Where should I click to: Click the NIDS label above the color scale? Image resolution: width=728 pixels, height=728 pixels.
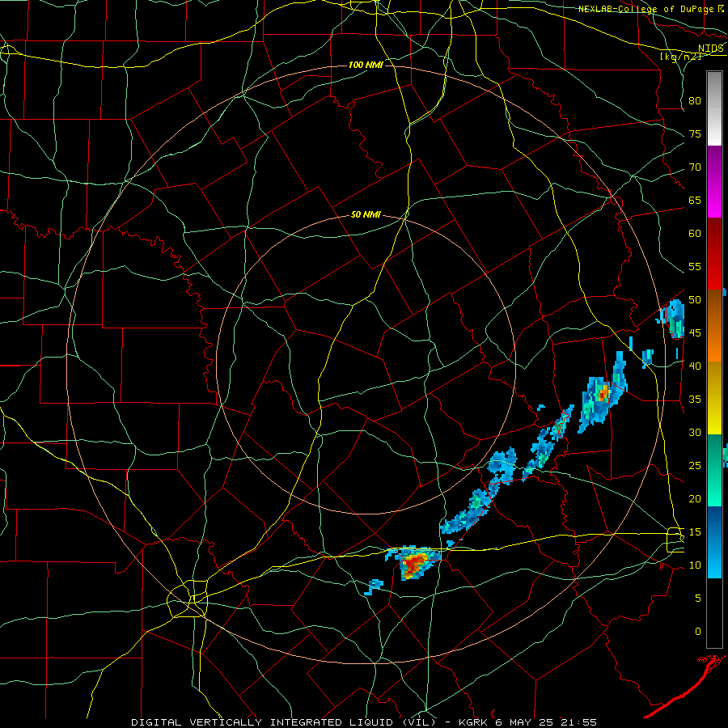tap(711, 49)
